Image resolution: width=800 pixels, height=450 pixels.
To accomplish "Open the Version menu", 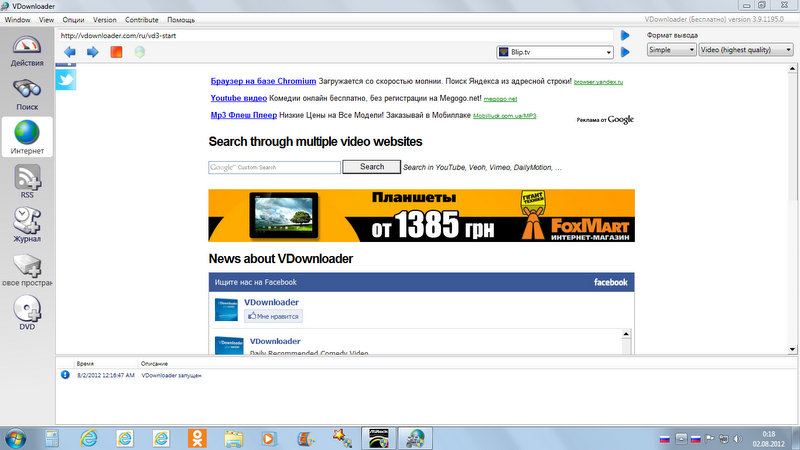I will (105, 20).
